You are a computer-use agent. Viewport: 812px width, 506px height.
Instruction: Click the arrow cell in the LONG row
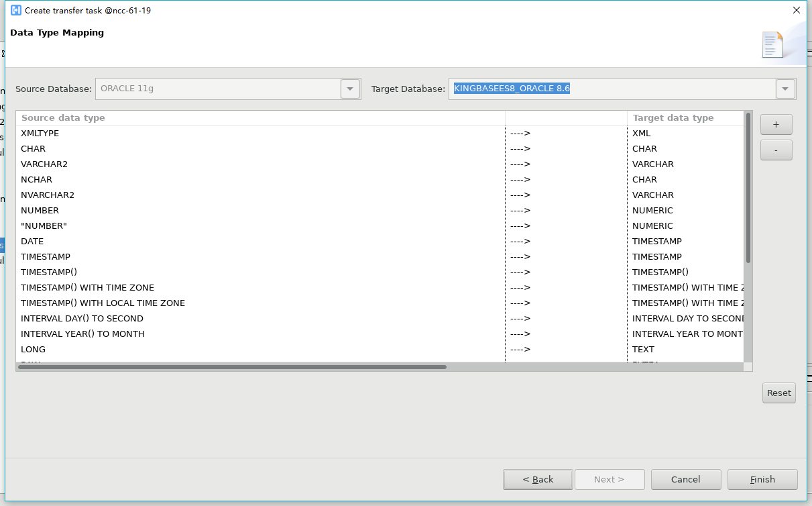pos(566,349)
